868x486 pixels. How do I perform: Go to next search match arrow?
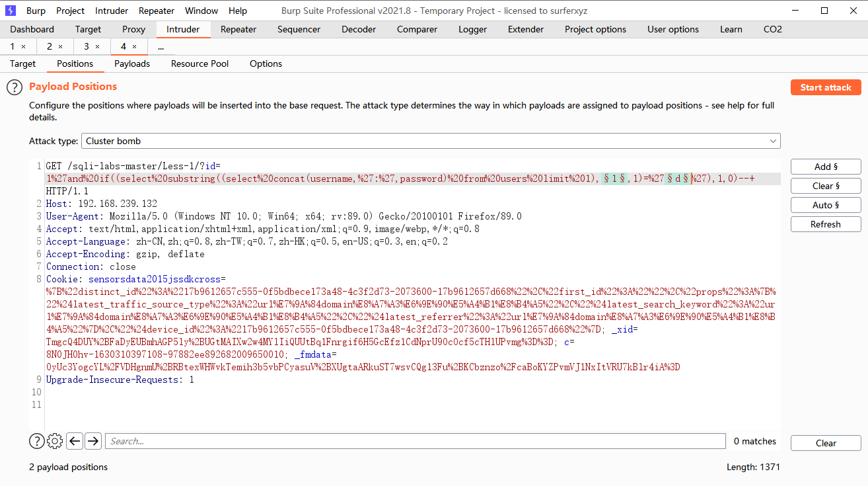(93, 441)
